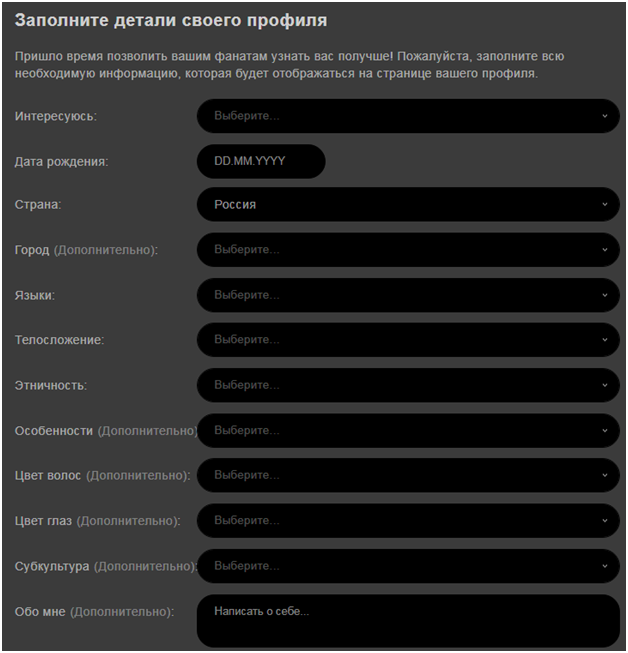Expand the Особенности dropdown

[x=408, y=431]
